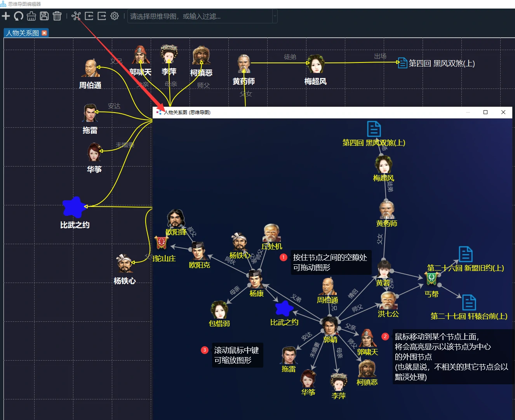515x420 pixels.
Task: Click 白驼山庄 emblem node in graph window
Action: [x=161, y=243]
